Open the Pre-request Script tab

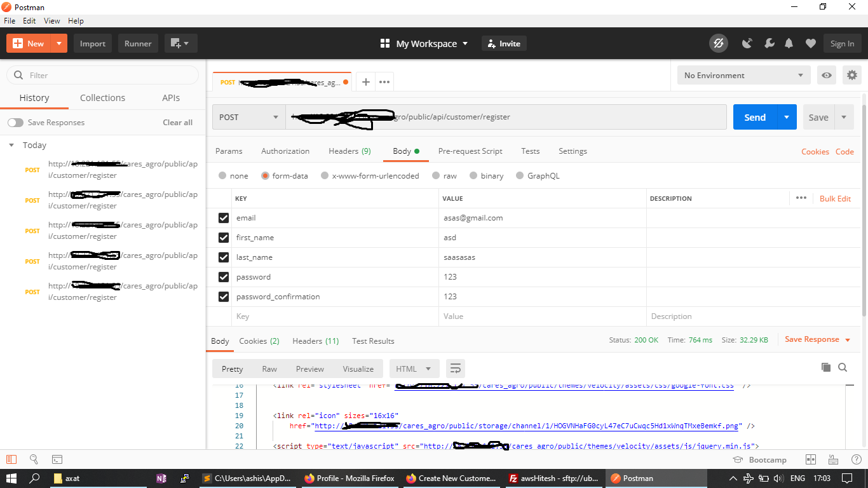470,151
